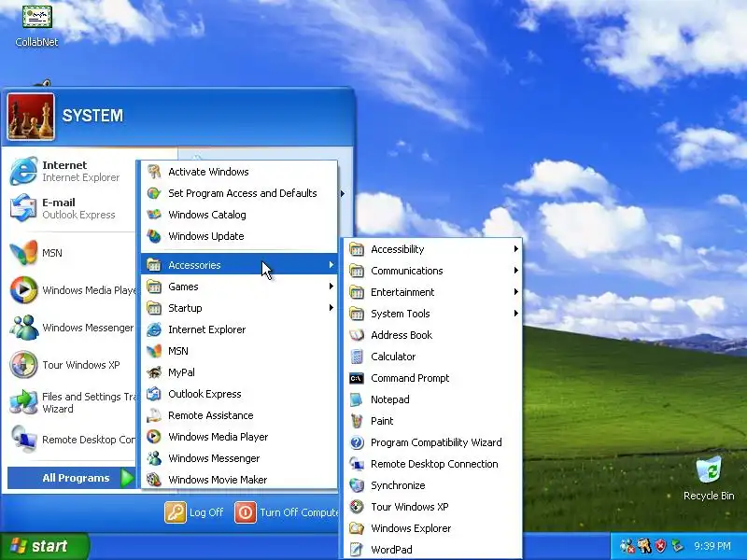The width and height of the screenshot is (747, 560).
Task: Expand the System Tools submenu arrow
Action: coord(516,313)
